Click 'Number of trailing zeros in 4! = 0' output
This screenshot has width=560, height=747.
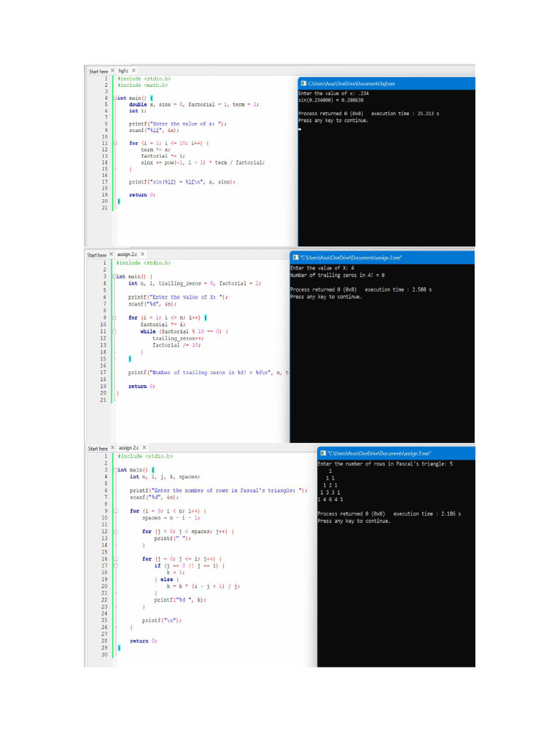click(x=337, y=275)
